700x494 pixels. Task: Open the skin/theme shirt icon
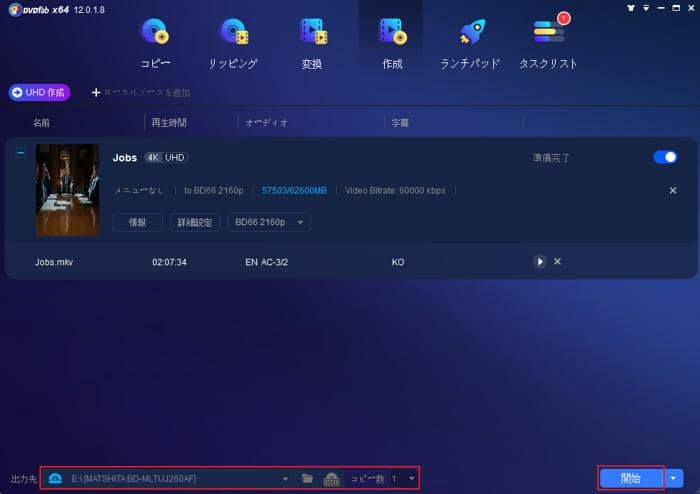click(631, 8)
